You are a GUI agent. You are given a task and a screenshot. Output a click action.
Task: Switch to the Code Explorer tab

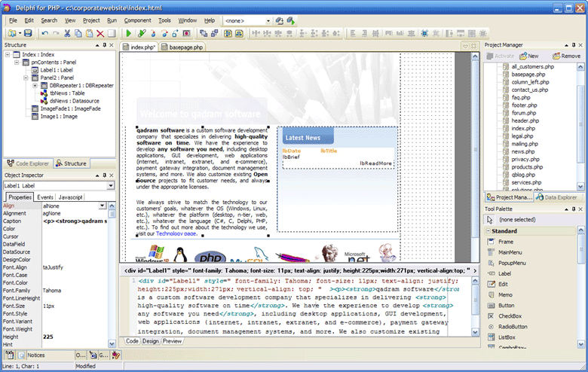pyautogui.click(x=28, y=163)
